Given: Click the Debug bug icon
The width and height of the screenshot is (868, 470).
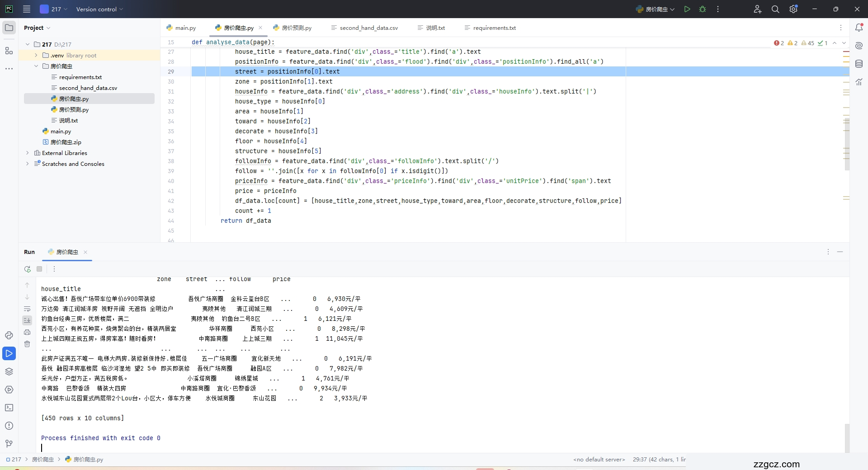Looking at the screenshot, I should click(703, 9).
